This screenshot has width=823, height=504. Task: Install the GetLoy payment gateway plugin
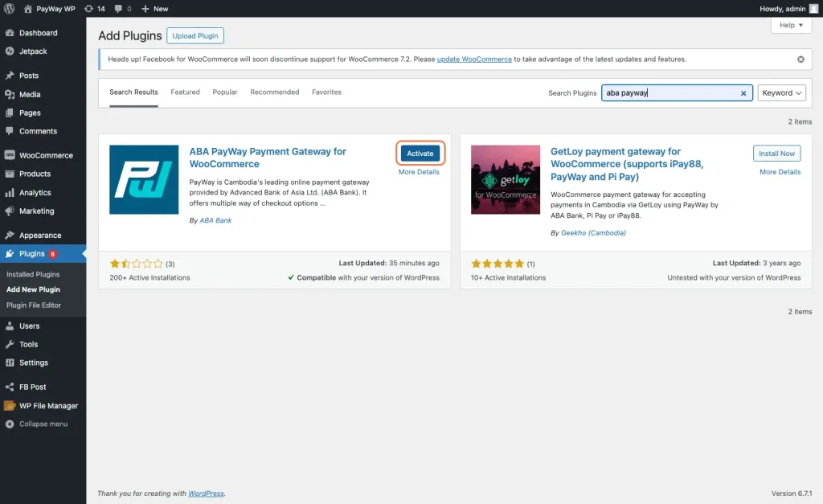(x=776, y=153)
